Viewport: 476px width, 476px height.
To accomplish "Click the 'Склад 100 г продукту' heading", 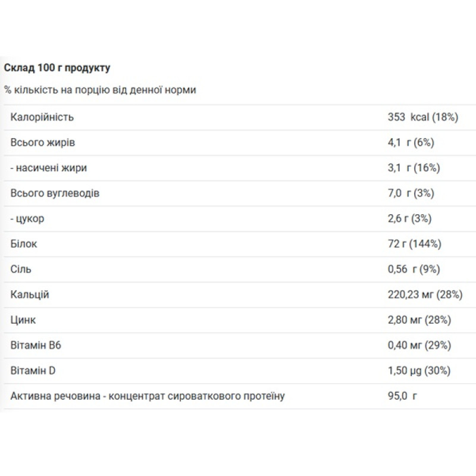I will tap(57, 68).
